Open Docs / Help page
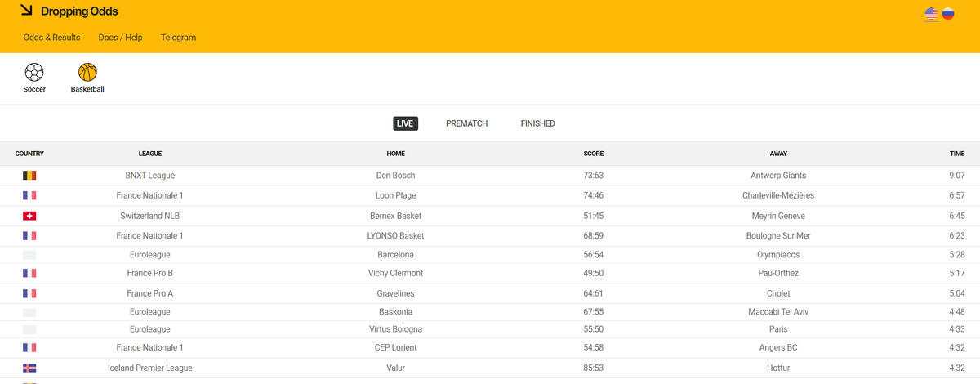 click(121, 38)
